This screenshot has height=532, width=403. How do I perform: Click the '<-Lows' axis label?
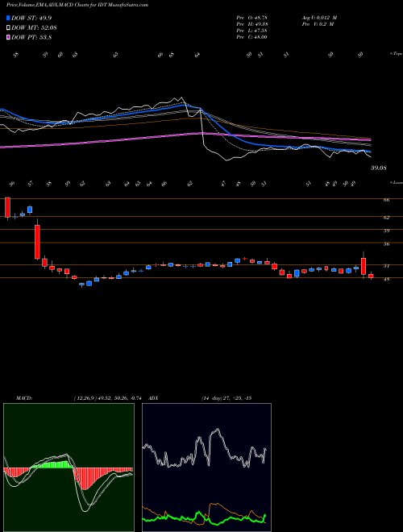click(396, 182)
